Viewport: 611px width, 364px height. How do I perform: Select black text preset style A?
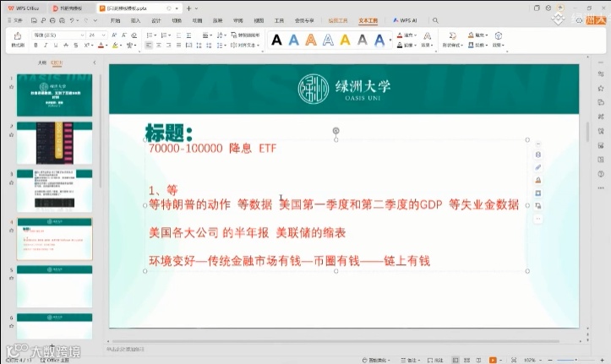click(x=276, y=40)
